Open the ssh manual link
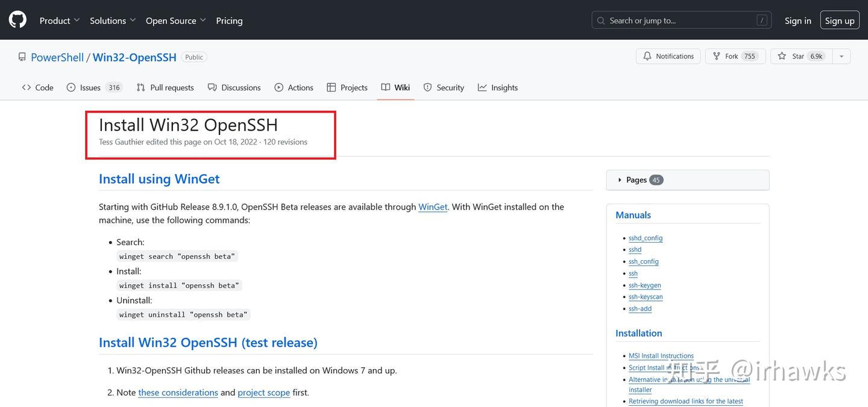Image resolution: width=868 pixels, height=407 pixels. point(633,273)
